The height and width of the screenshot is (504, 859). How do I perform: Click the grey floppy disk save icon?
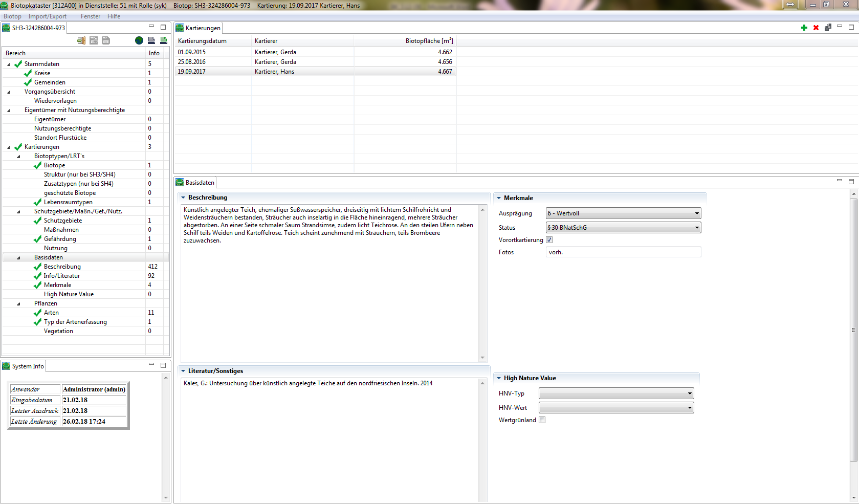coord(106,40)
